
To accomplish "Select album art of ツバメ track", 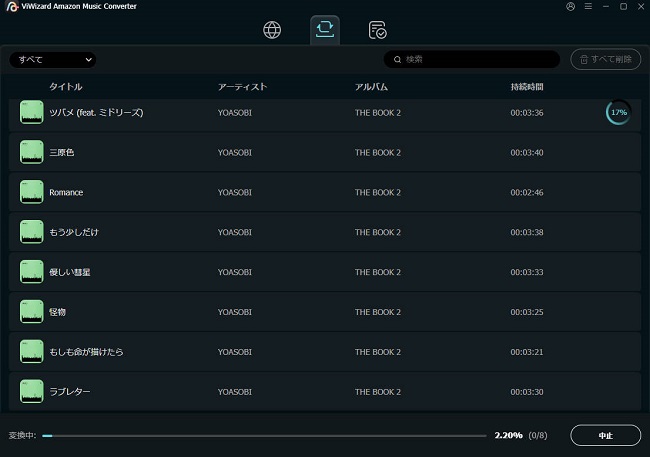I will (x=32, y=112).
